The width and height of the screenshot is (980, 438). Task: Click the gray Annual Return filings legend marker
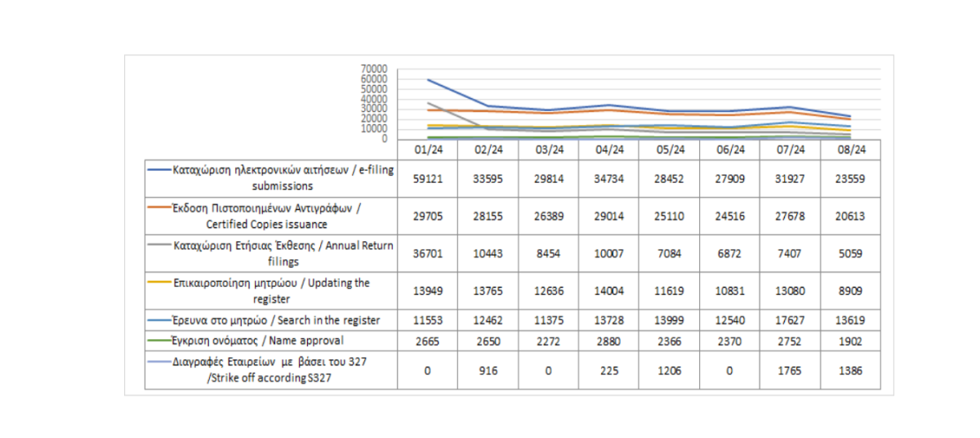(x=160, y=246)
